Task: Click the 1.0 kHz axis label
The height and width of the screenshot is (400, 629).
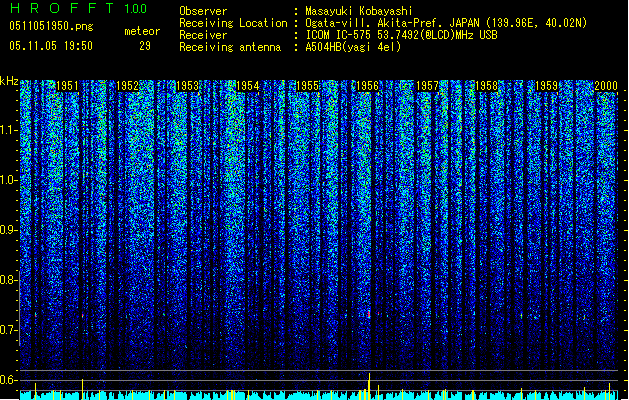Action: pyautogui.click(x=8, y=180)
